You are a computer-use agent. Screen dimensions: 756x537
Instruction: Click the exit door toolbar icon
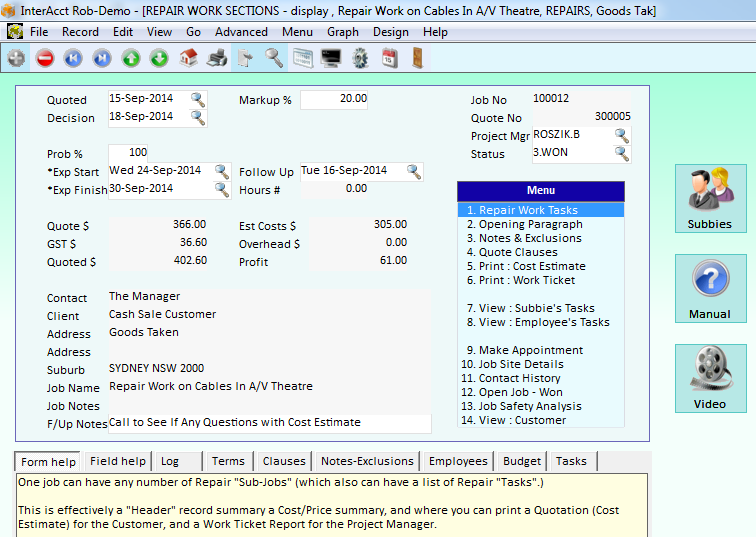pyautogui.click(x=418, y=58)
